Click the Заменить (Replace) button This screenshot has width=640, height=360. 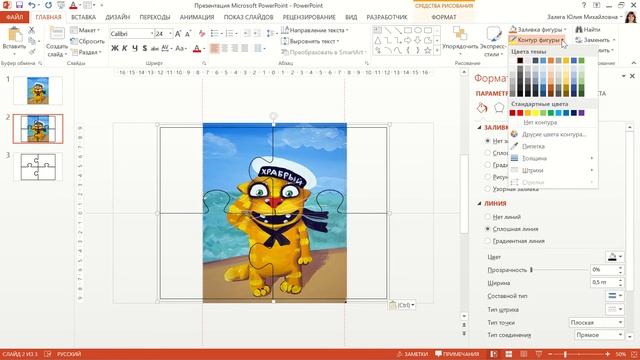(x=595, y=40)
